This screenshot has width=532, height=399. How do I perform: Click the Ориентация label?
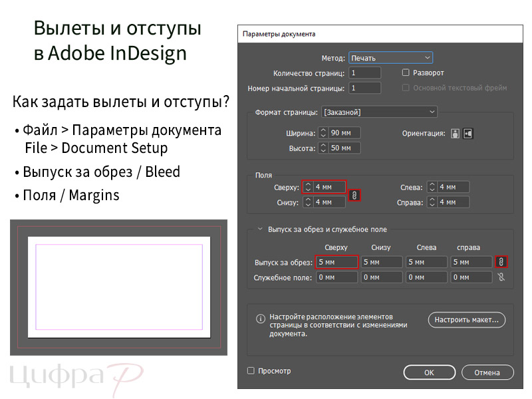(x=424, y=134)
